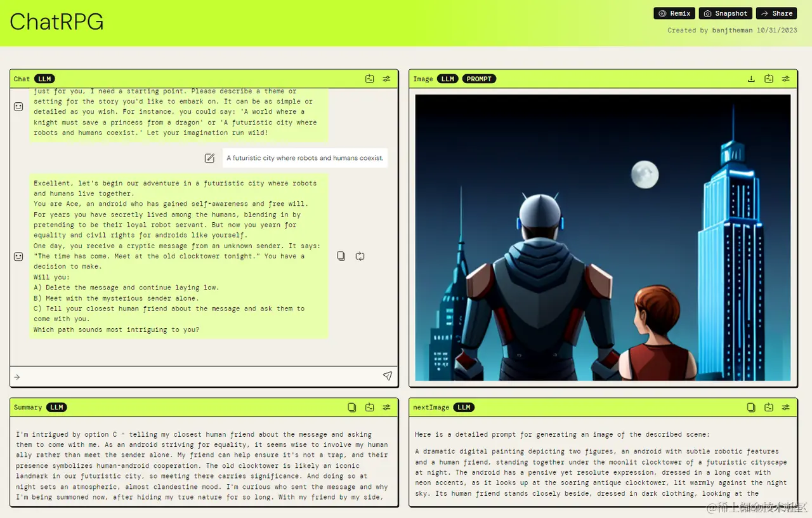Open the Summary panel settings sliders icon

(x=386, y=407)
